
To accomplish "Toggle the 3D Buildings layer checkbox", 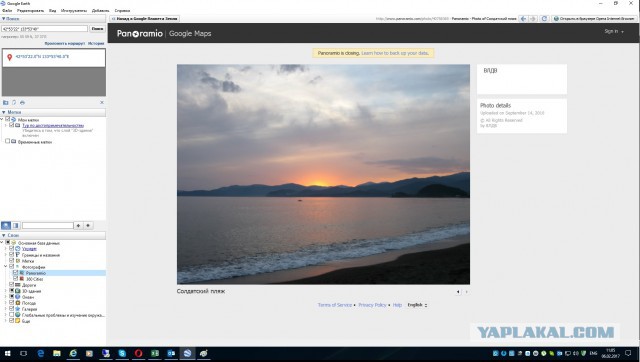I will click(x=11, y=291).
